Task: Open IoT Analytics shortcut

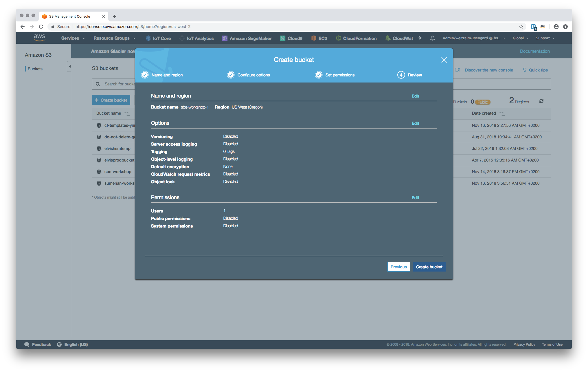Action: (196, 38)
